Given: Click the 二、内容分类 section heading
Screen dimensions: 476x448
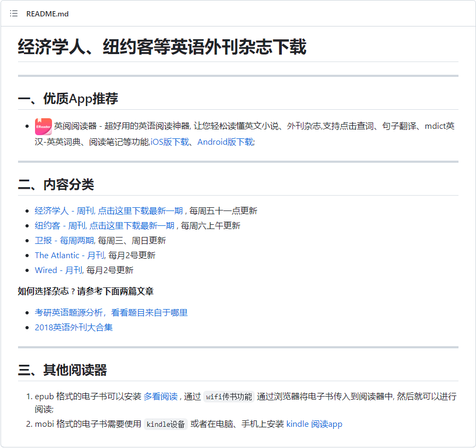Looking at the screenshot, I should [x=56, y=185].
